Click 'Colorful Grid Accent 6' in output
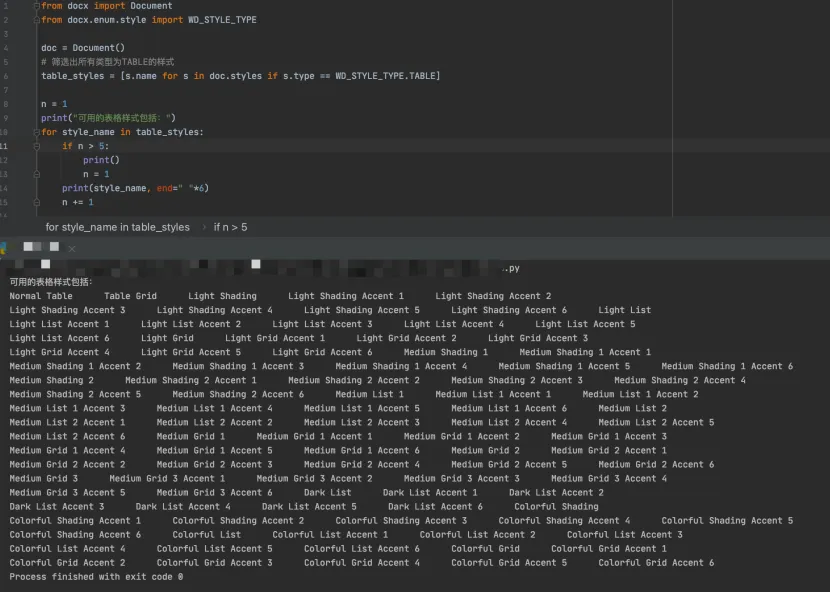 click(656, 563)
